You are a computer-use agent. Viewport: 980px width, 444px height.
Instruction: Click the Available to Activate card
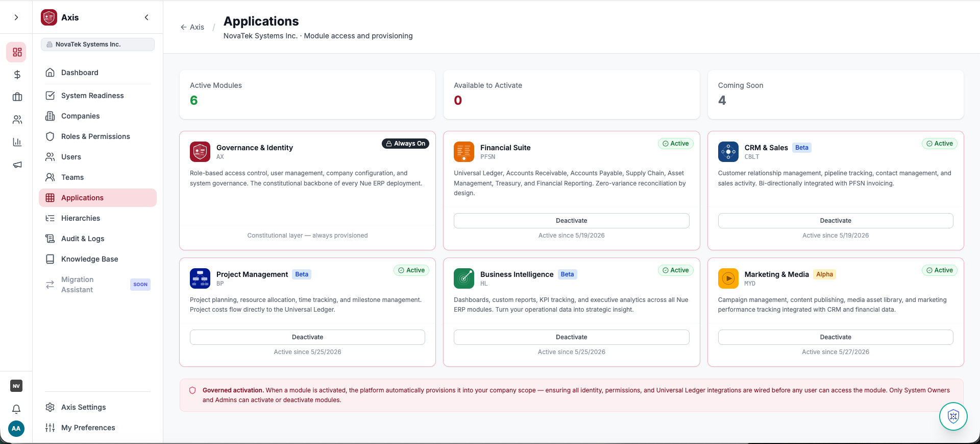point(572,95)
